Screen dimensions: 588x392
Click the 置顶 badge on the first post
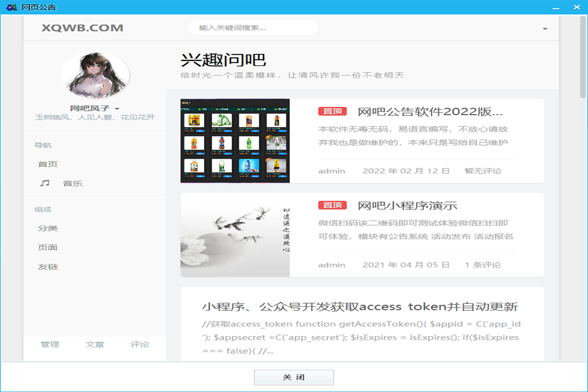(333, 110)
